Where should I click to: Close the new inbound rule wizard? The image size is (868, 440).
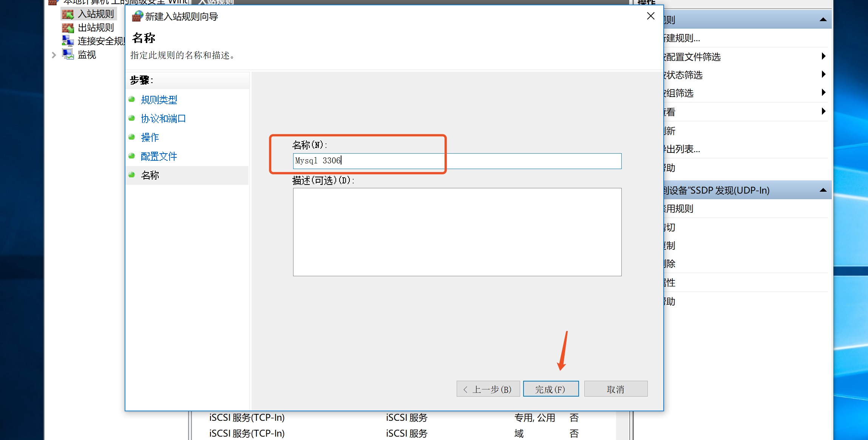[650, 16]
